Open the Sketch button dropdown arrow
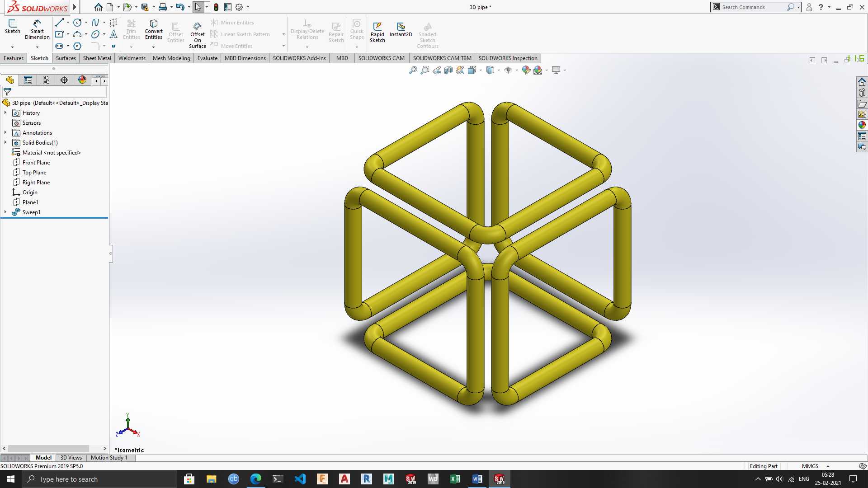Image resolution: width=868 pixels, height=488 pixels. coord(12,47)
